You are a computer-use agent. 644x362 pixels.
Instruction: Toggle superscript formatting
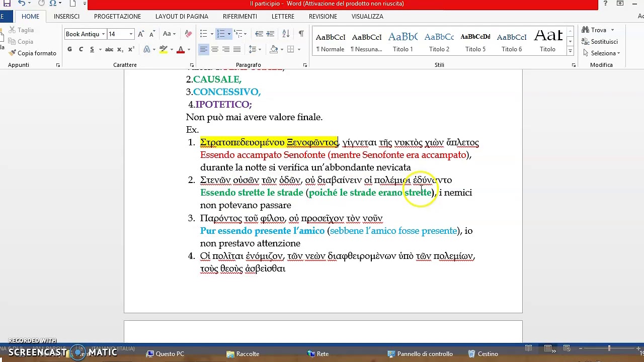click(131, 49)
